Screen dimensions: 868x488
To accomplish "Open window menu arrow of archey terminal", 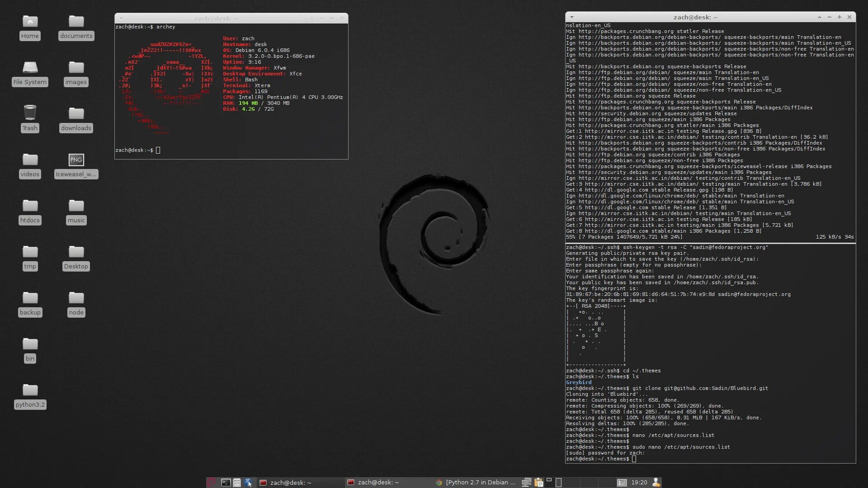I will tap(121, 19).
